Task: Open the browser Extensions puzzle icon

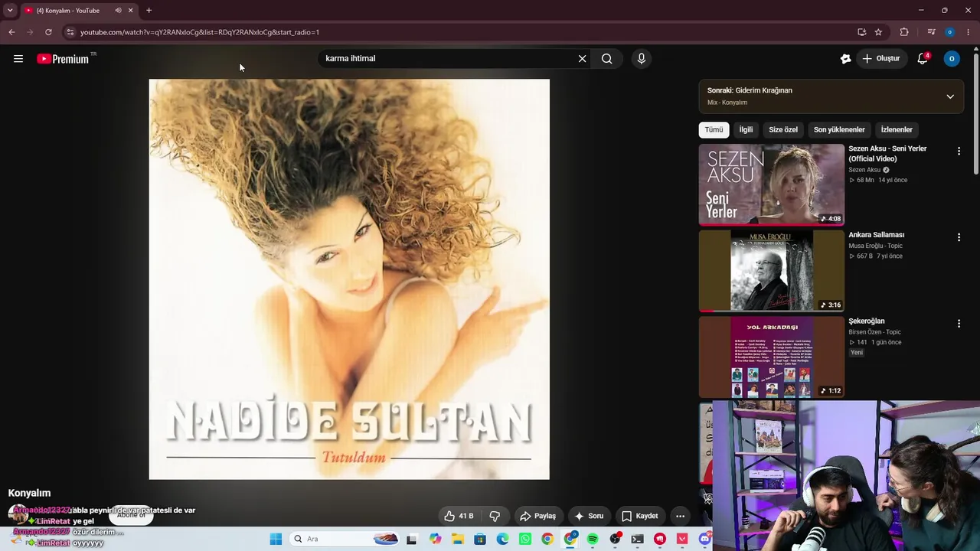Action: pos(904,32)
